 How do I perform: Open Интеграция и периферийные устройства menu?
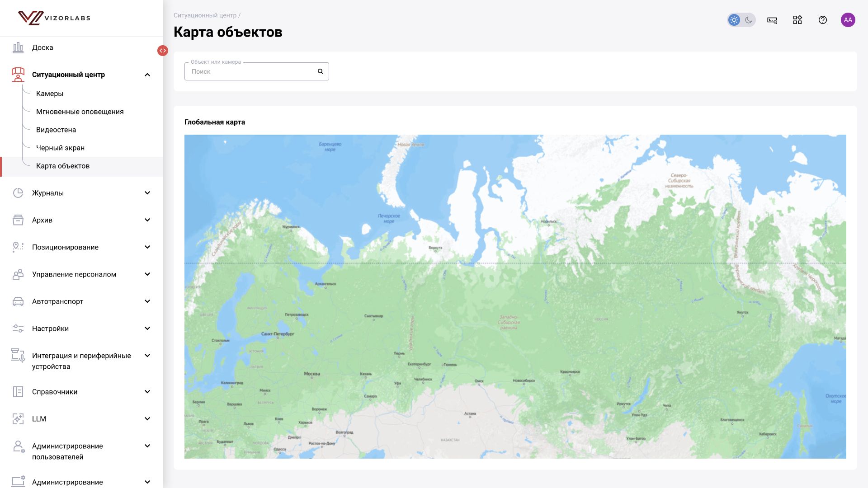point(81,361)
